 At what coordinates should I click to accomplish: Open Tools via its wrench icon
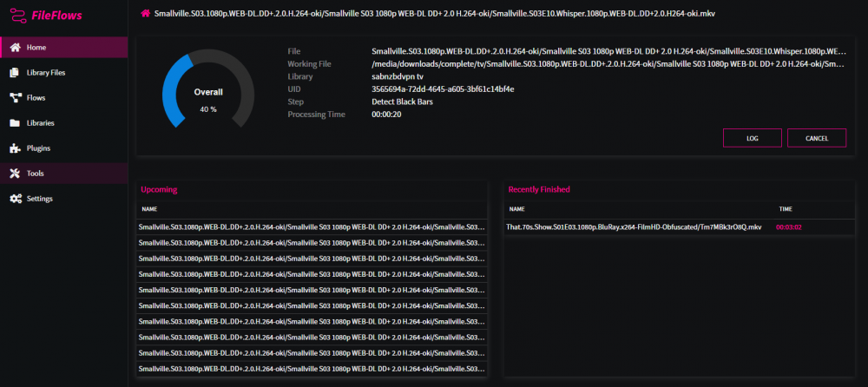[16, 174]
